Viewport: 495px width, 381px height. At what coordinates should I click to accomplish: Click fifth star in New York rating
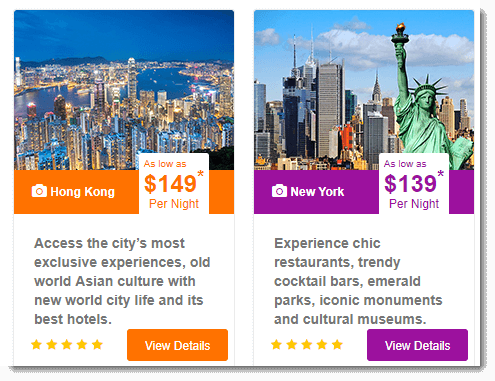click(x=337, y=344)
